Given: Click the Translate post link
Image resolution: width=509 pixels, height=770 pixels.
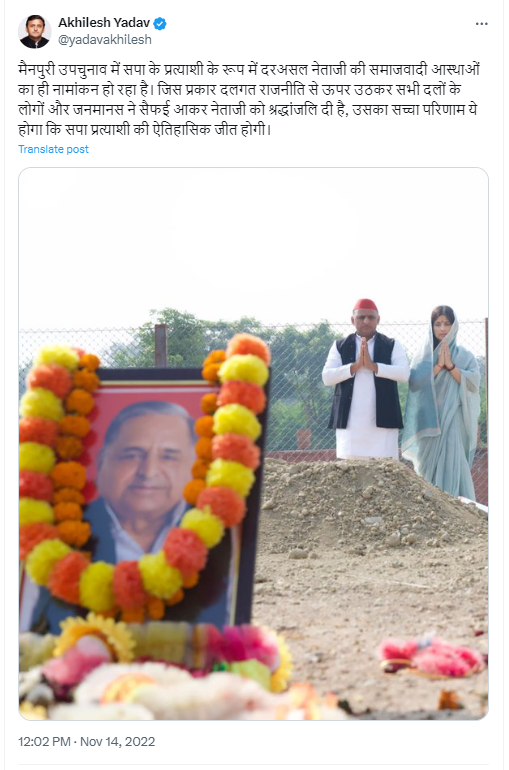Looking at the screenshot, I should point(54,149).
